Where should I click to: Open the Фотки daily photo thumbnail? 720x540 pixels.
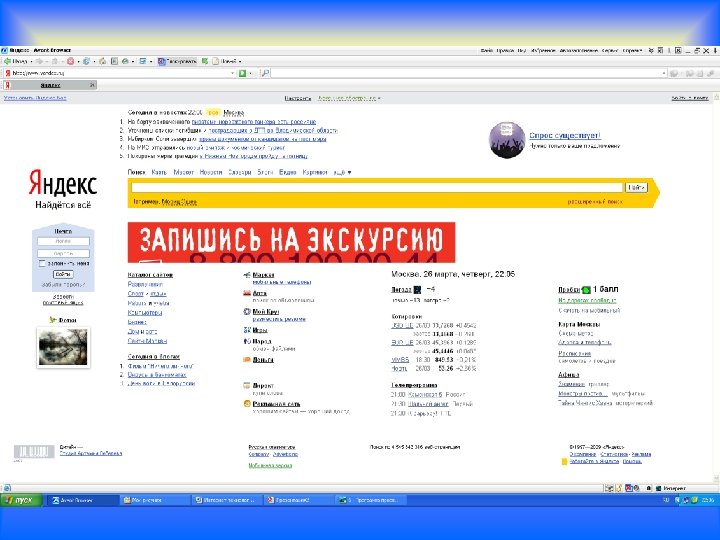[x=63, y=347]
